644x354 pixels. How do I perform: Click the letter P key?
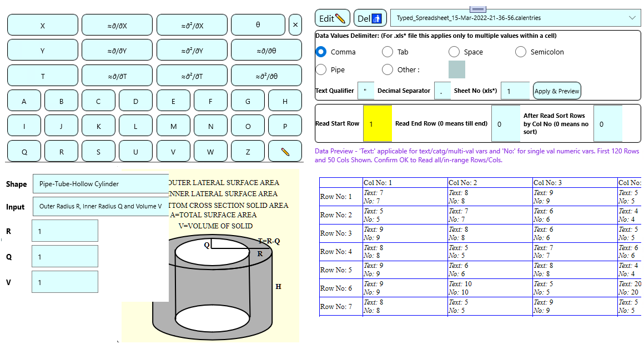(x=285, y=126)
